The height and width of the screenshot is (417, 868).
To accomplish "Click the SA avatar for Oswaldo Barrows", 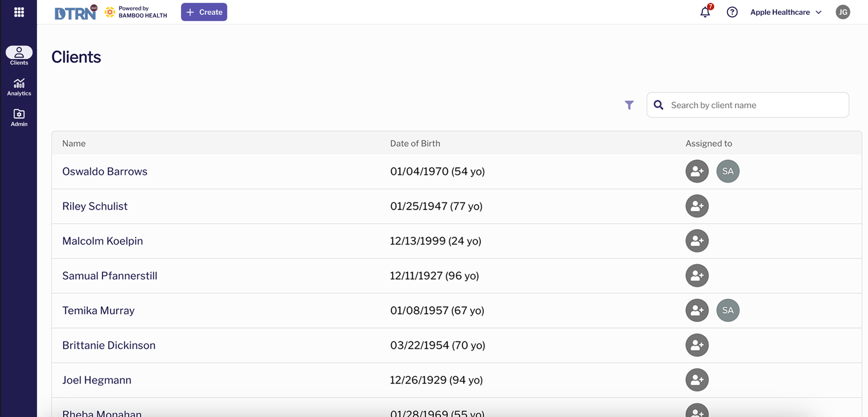I will click(728, 171).
